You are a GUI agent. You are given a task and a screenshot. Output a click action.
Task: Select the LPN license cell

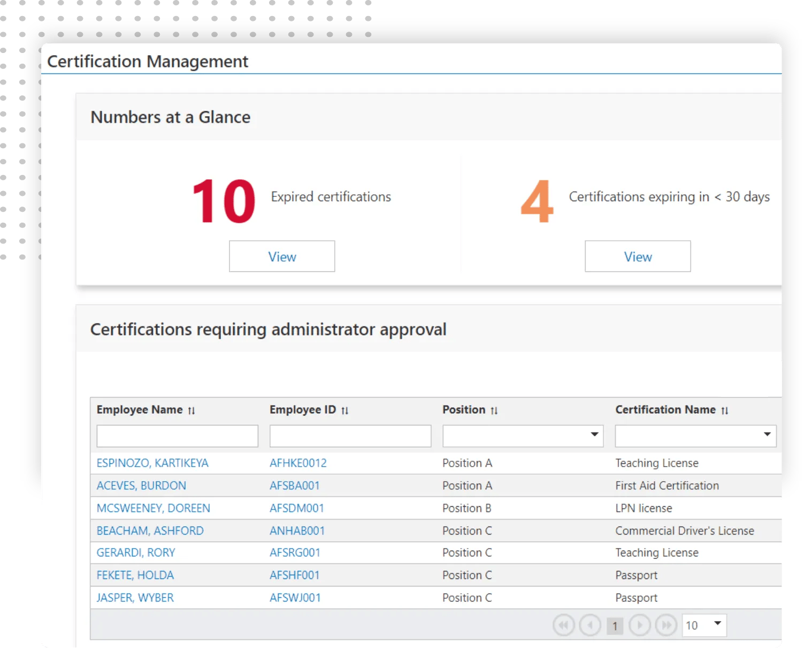[644, 508]
